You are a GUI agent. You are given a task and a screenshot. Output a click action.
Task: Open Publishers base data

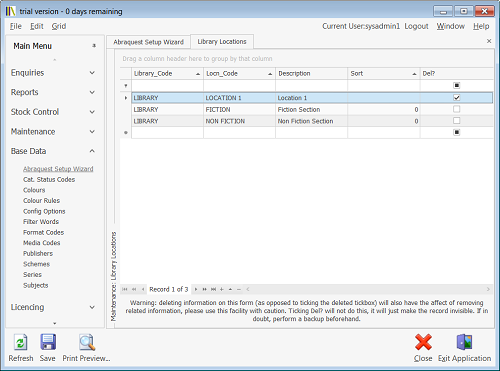pyautogui.click(x=38, y=254)
